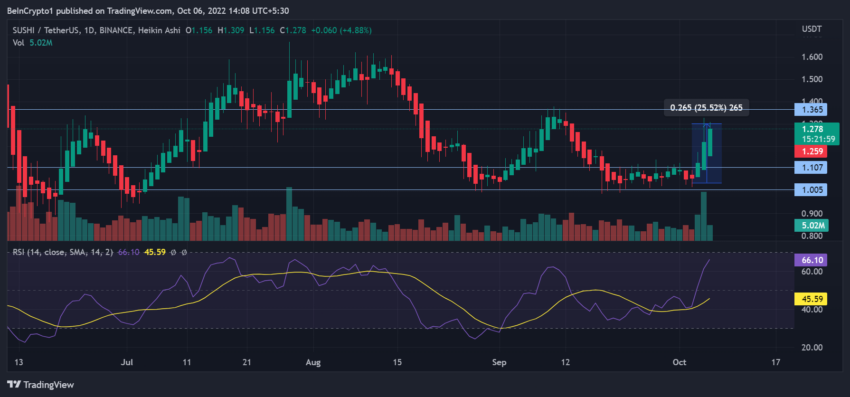Click the TradingView logo

point(41,385)
